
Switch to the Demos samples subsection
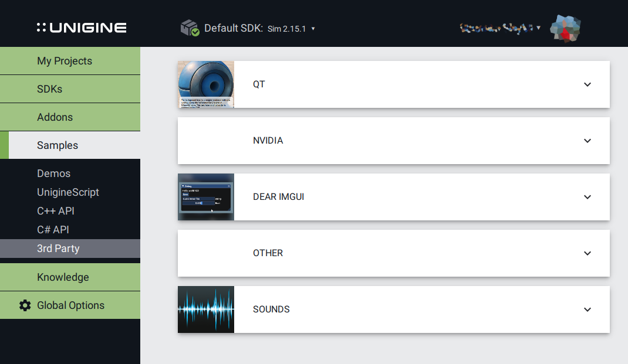coord(53,174)
